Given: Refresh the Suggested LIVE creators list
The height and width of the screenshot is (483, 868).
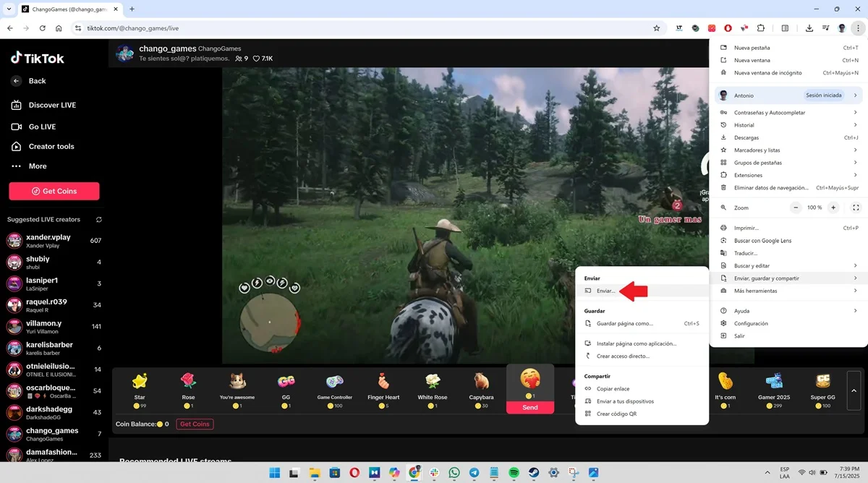Looking at the screenshot, I should click(98, 219).
